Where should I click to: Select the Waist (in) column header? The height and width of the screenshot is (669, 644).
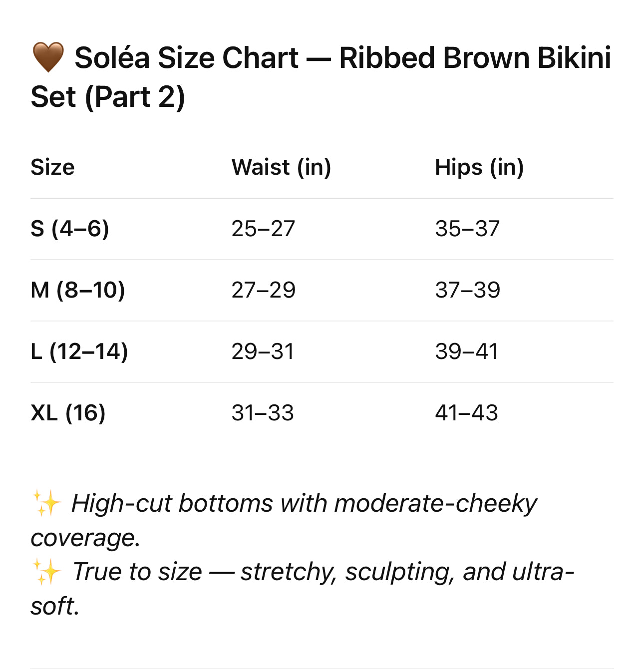[281, 167]
